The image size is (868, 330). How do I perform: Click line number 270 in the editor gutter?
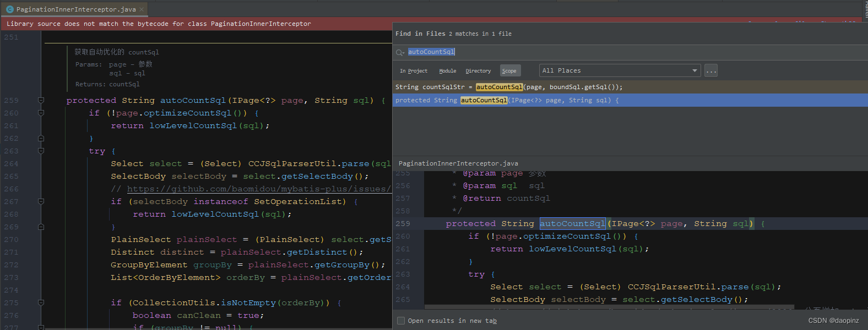11,240
